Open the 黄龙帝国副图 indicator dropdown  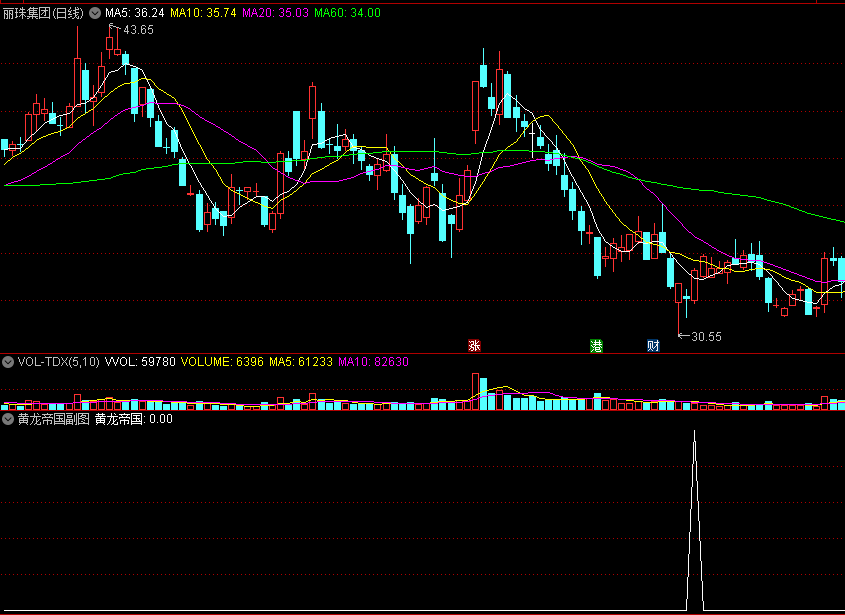8,419
